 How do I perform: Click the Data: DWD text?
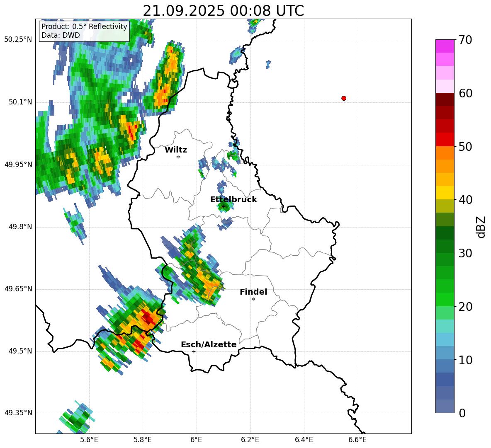click(x=61, y=35)
